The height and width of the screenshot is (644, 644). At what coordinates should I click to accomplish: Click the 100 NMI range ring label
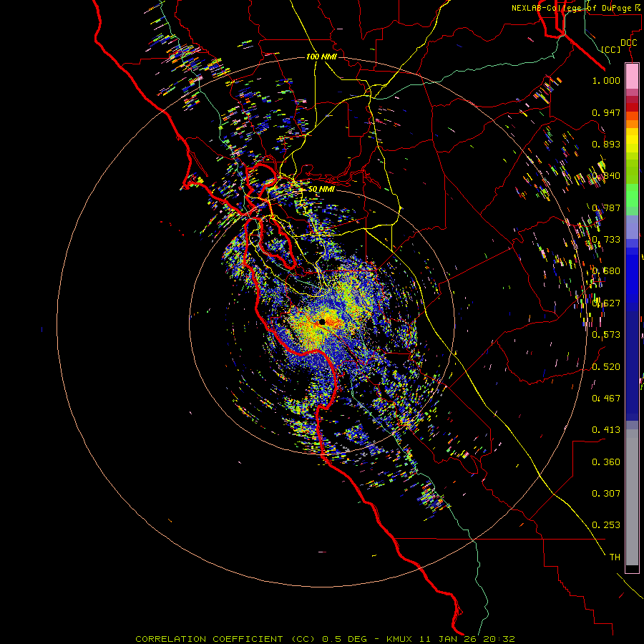(x=321, y=57)
